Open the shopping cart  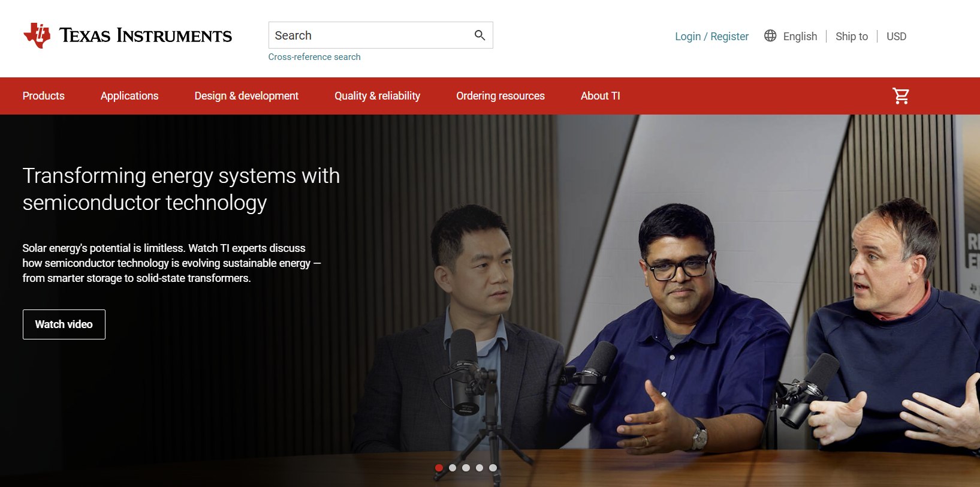click(x=900, y=96)
